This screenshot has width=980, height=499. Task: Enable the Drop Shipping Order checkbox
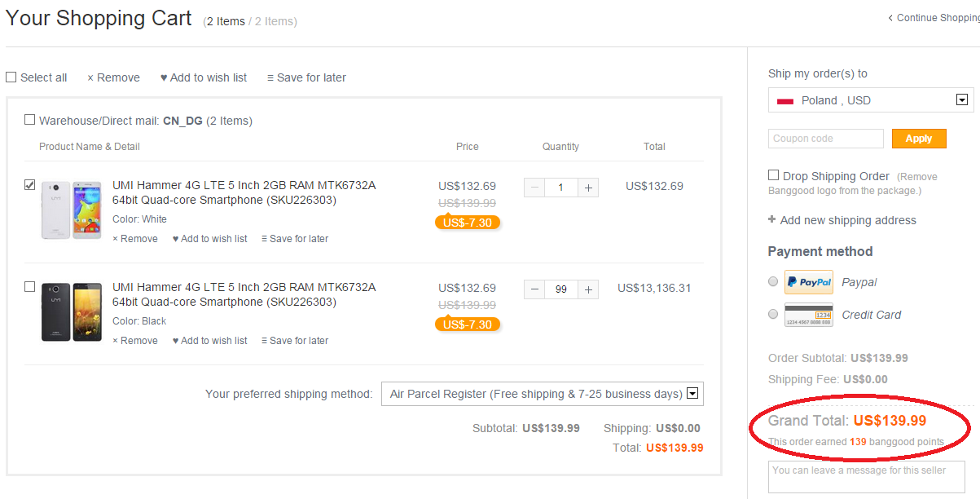pos(773,175)
